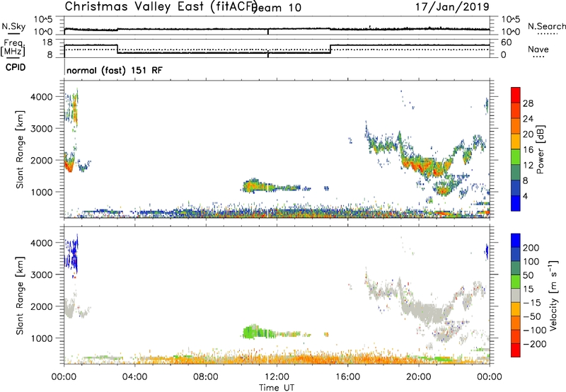This screenshot has height=392, width=566.
Task: Pick the gray -15 to 15 velocity segment
Action: tap(516, 295)
